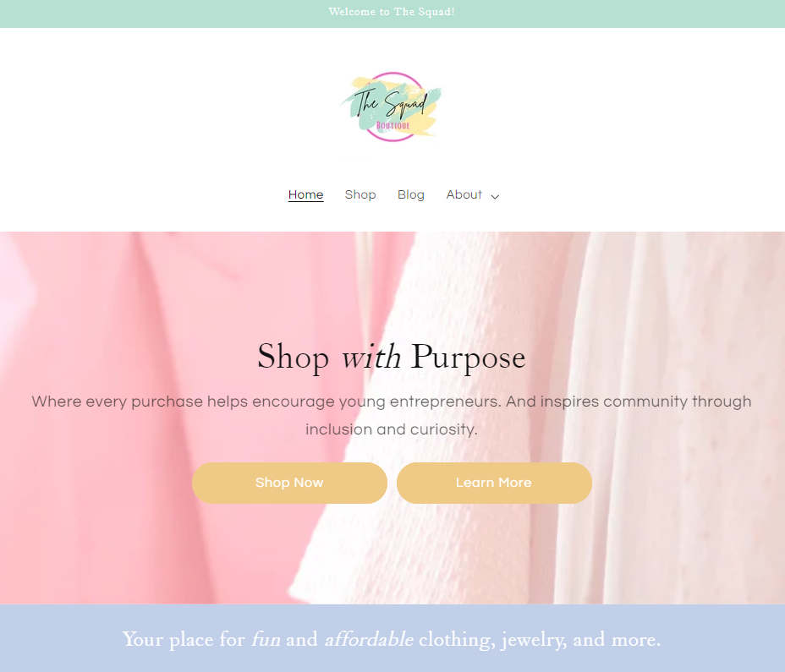Open the Home navigation link
785x672 pixels.
(x=306, y=194)
